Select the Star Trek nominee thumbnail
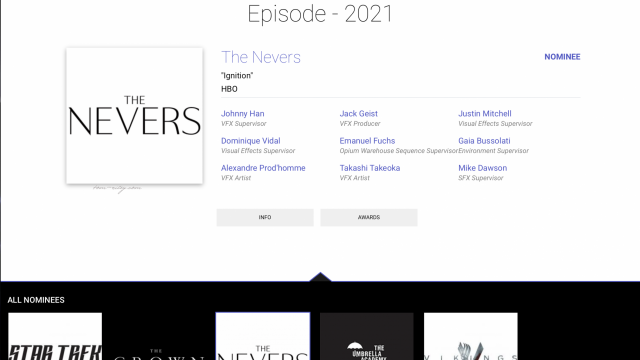The width and height of the screenshot is (640, 360). (x=55, y=336)
